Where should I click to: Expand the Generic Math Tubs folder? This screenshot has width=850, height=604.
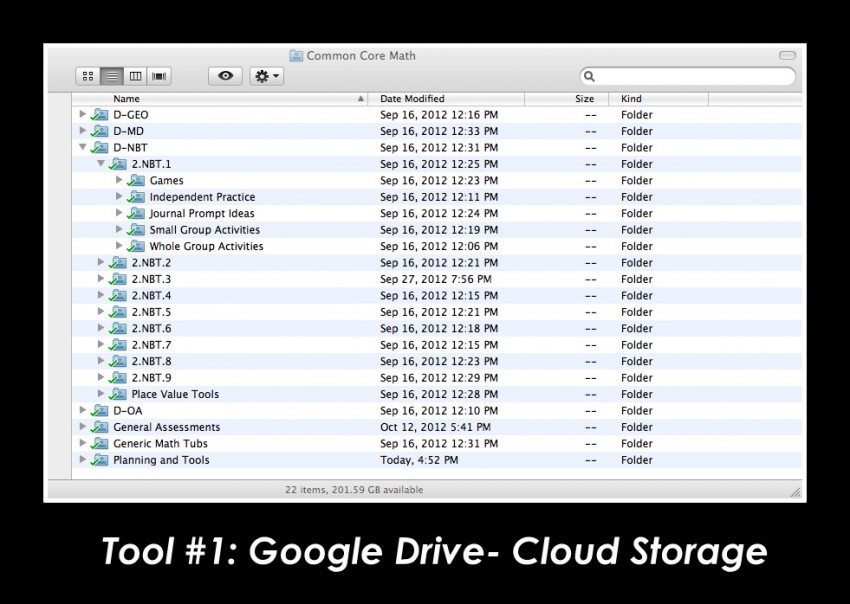pos(82,443)
